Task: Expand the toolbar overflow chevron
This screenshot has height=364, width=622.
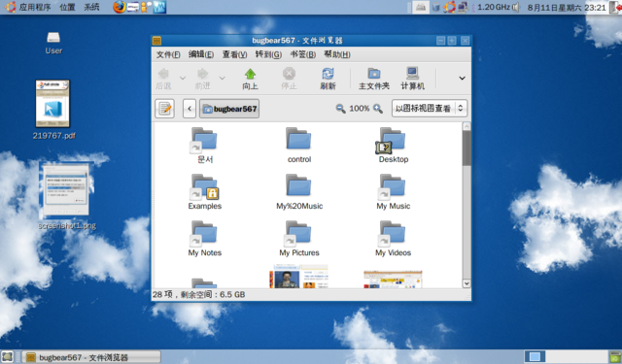Action: 462,78
